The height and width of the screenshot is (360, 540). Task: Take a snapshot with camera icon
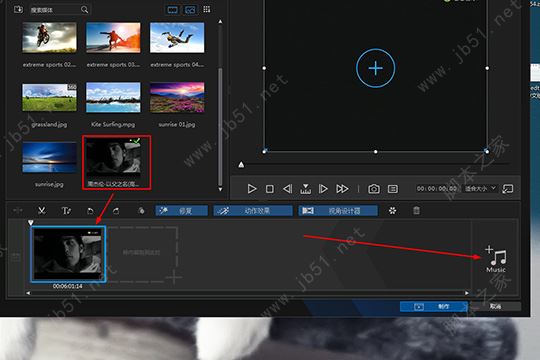[x=374, y=189]
